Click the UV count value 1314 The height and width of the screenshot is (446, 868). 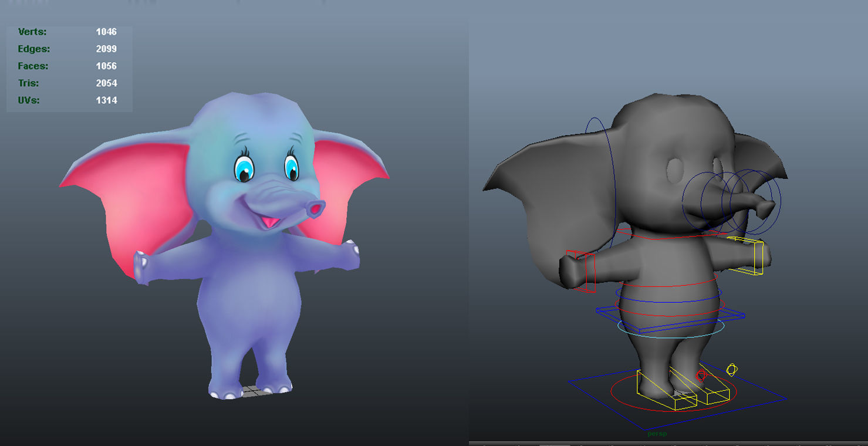tap(106, 100)
